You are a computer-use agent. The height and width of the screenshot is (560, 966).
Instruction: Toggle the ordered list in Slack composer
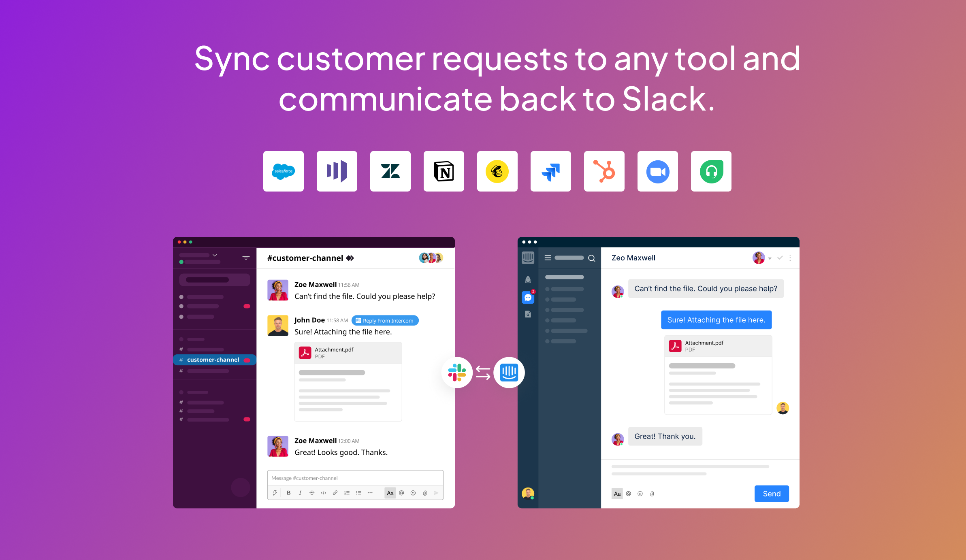pos(347,493)
